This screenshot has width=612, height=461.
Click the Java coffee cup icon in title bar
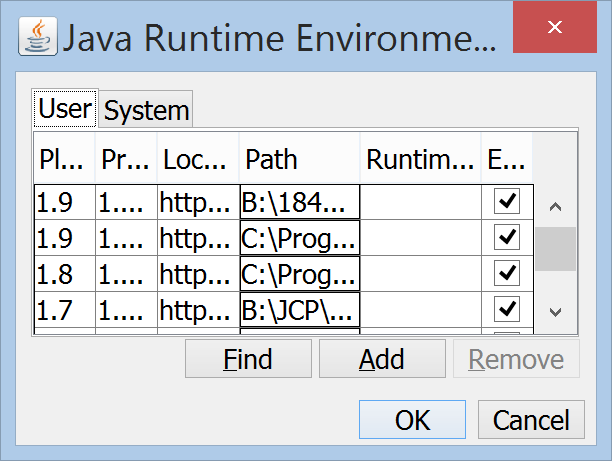(x=38, y=40)
